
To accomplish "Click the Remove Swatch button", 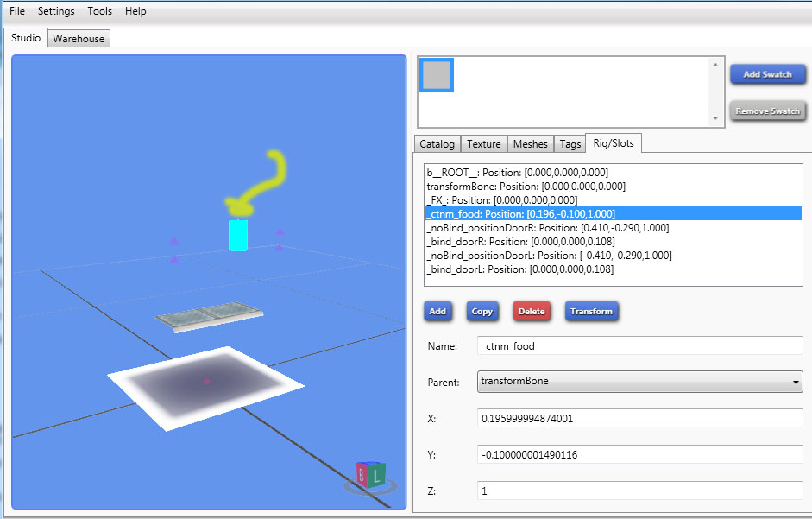I will (767, 111).
